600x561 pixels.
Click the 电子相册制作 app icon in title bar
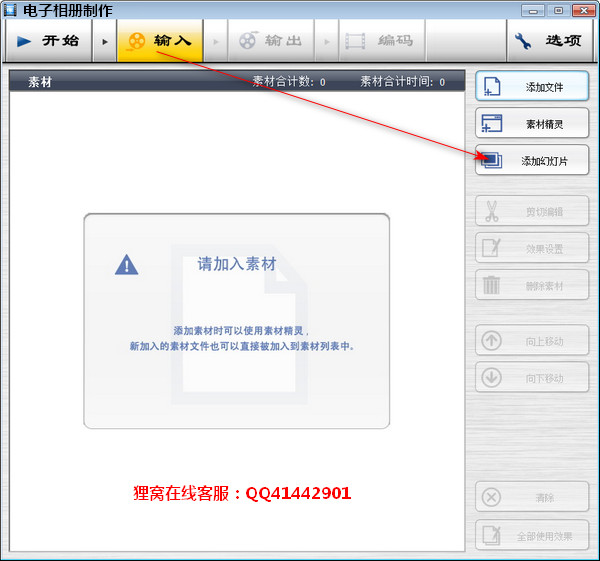coord(10,10)
